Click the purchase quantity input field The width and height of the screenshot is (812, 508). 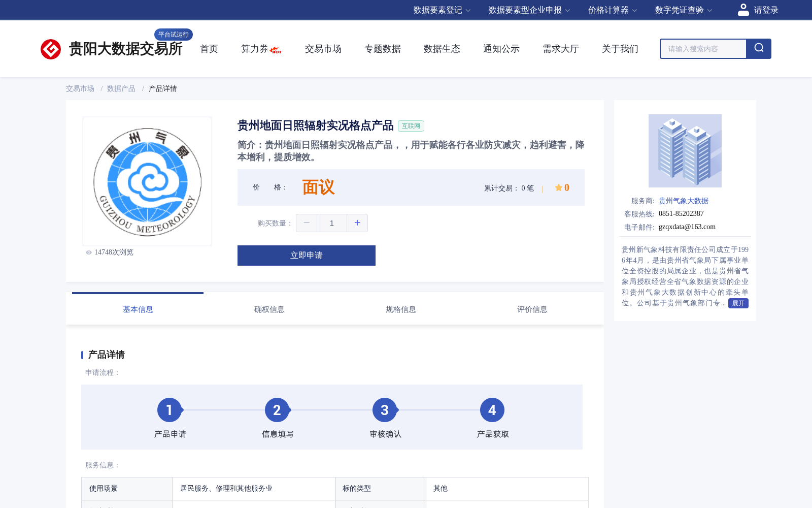pos(332,223)
